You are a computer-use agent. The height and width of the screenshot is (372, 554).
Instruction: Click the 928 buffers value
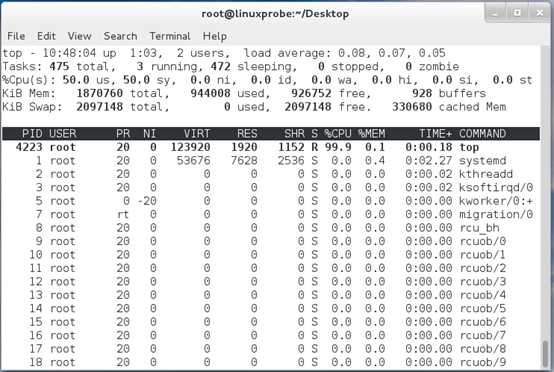point(422,93)
